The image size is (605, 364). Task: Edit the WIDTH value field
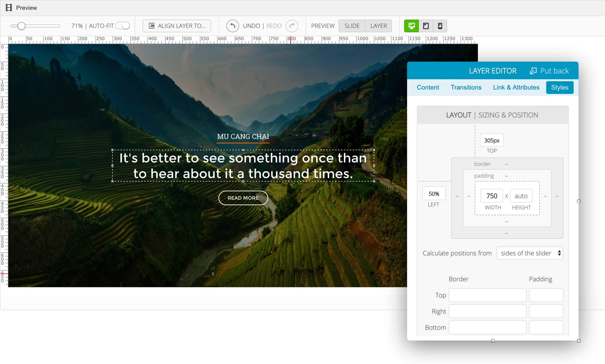point(492,195)
